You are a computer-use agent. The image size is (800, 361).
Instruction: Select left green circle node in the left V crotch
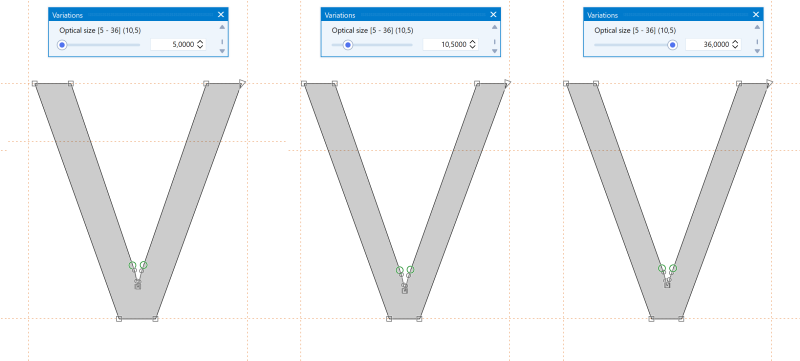pos(133,265)
